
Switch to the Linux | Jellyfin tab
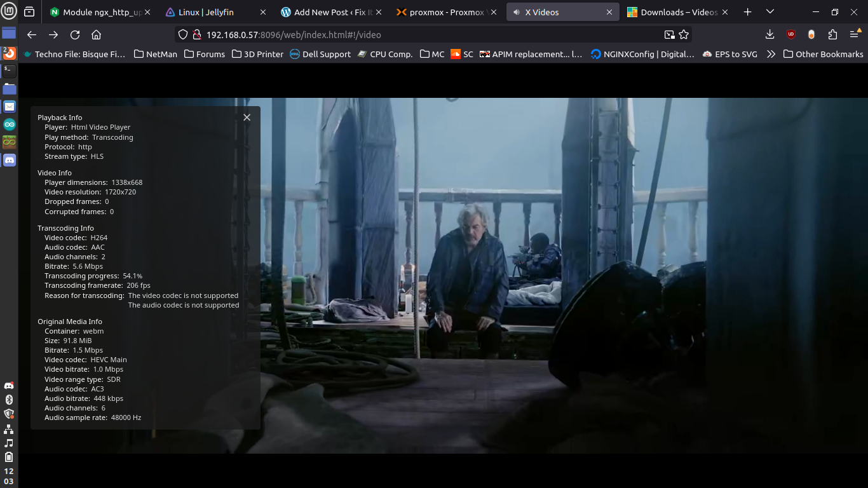coord(216,12)
